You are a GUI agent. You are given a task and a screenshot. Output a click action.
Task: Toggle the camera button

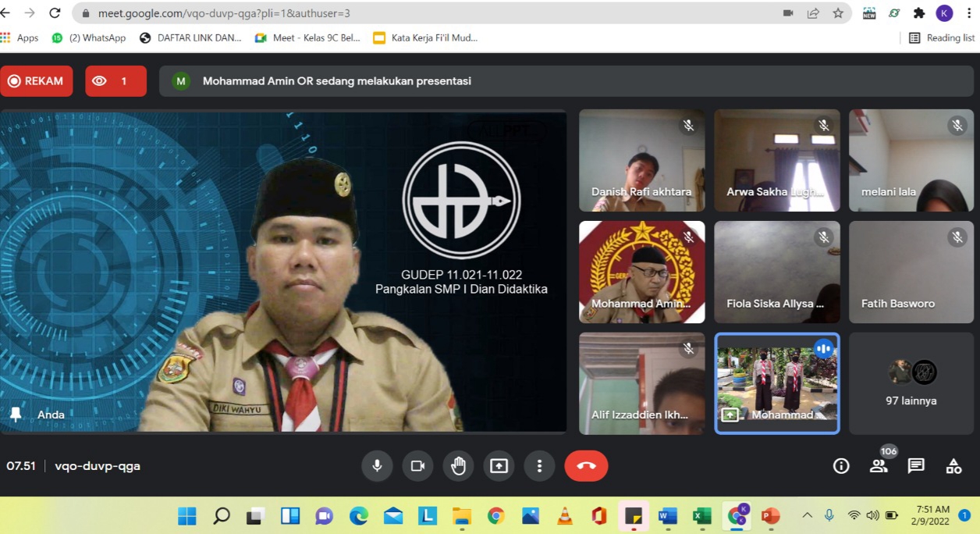pyautogui.click(x=417, y=466)
